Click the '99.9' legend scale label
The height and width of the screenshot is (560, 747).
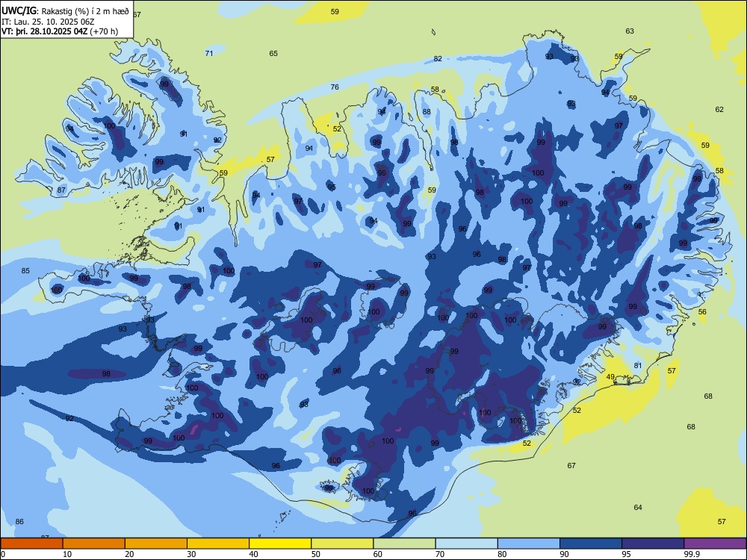click(x=692, y=554)
